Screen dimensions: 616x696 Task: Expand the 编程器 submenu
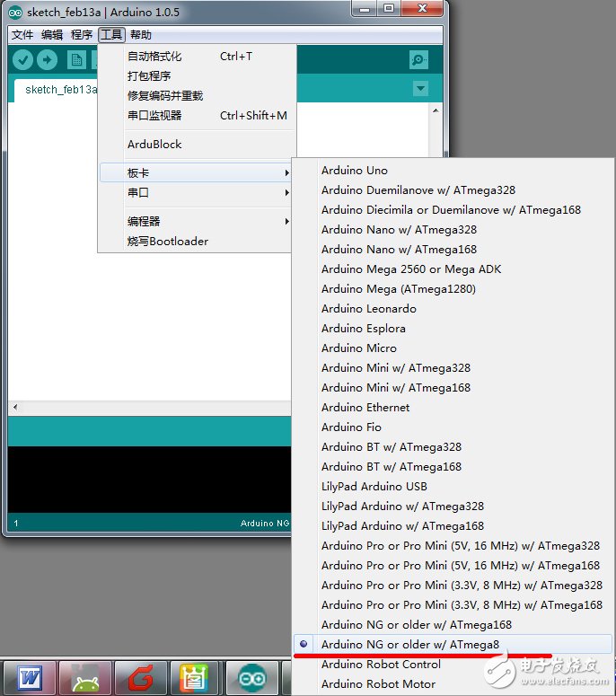[x=195, y=221]
